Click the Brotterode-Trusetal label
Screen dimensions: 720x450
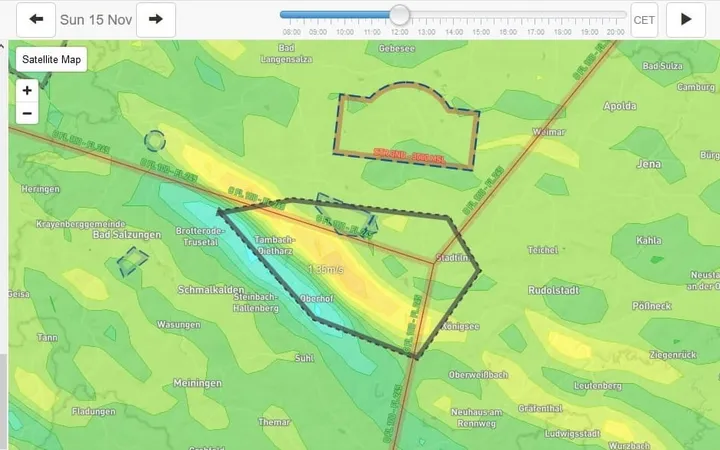pyautogui.click(x=200, y=236)
